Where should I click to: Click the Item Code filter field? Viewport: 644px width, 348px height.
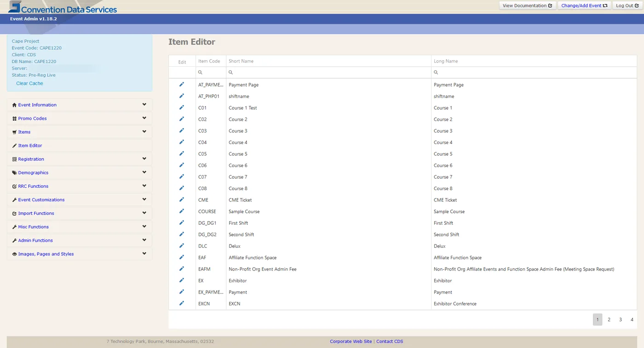click(211, 72)
